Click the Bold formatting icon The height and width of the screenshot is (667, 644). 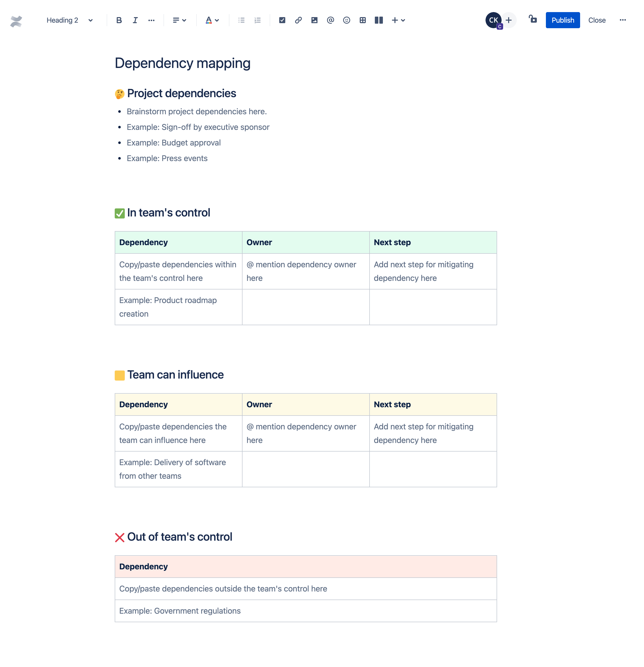pos(118,20)
